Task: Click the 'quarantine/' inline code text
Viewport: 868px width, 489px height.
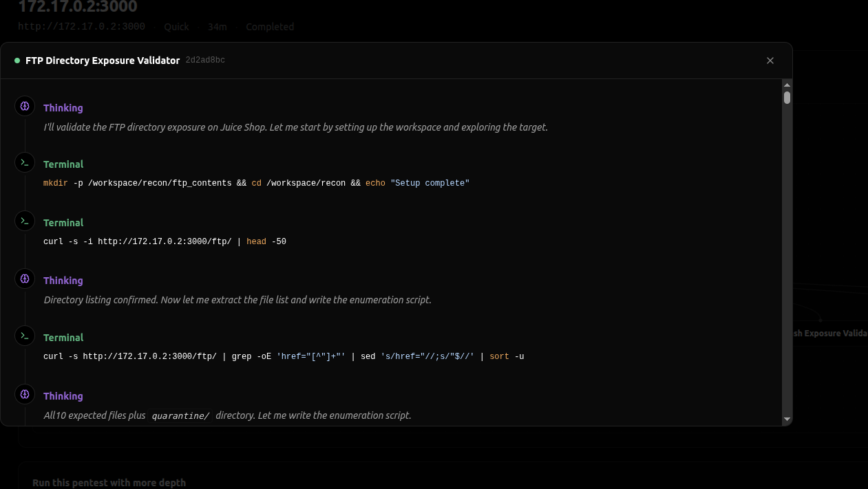Action: (180, 416)
